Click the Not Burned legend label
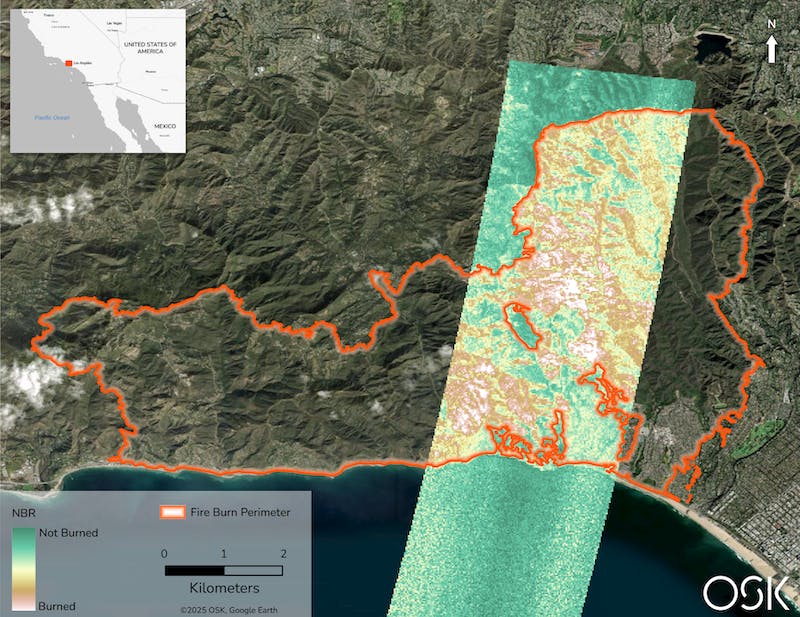This screenshot has height=617, width=800. (x=69, y=531)
